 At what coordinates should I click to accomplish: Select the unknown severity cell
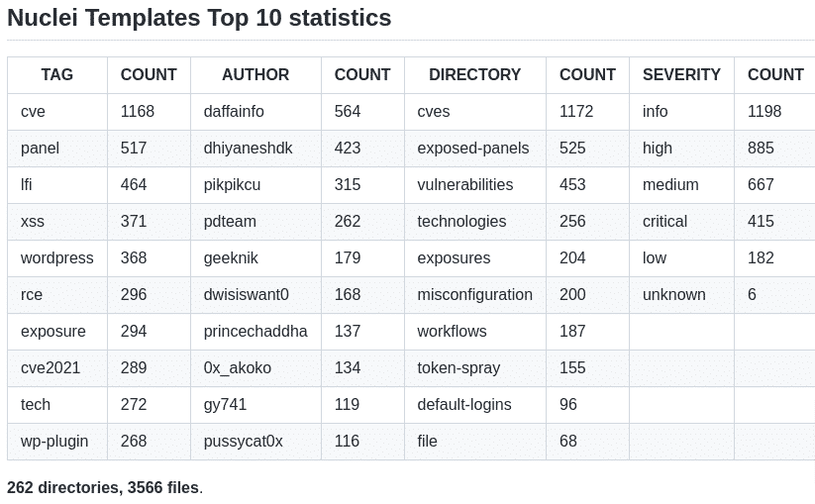(x=674, y=294)
